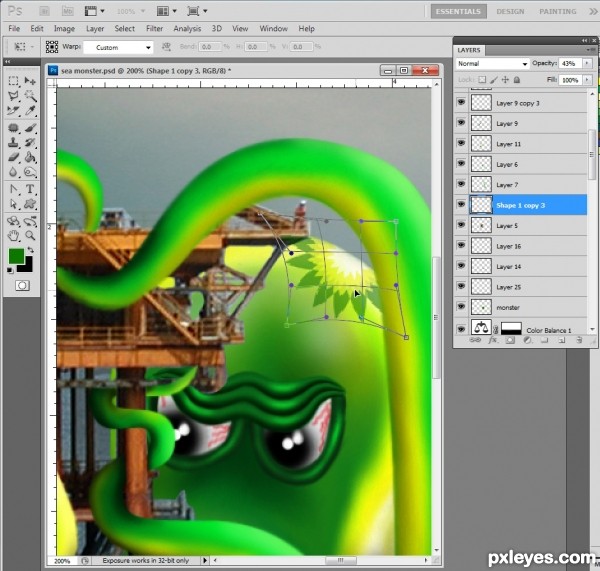Switch to the Layers tab

pos(469,50)
